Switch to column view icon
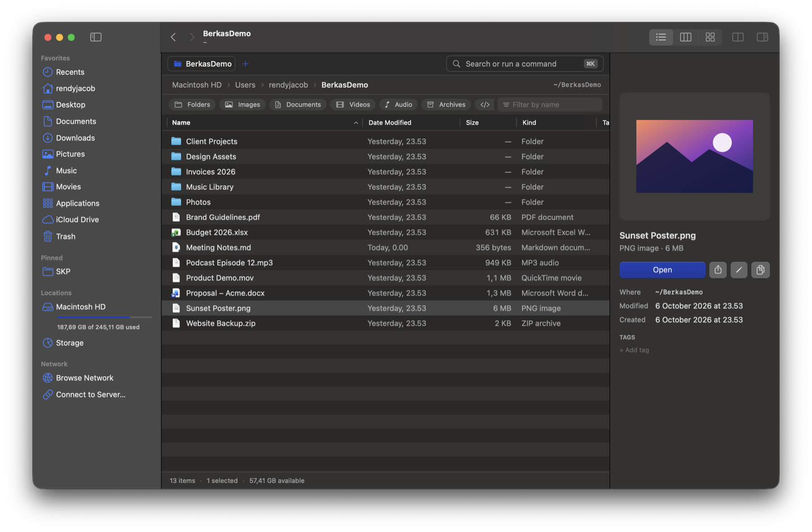Viewport: 812px width, 532px height. coord(685,37)
